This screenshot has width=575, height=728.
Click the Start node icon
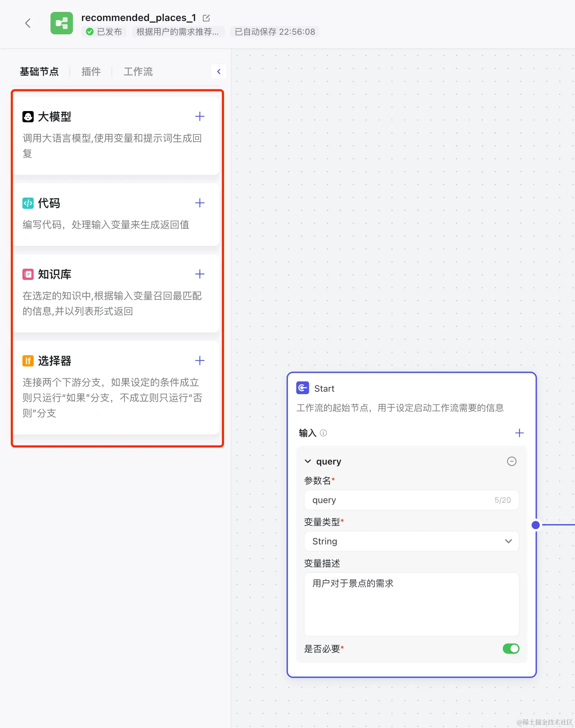pos(303,388)
